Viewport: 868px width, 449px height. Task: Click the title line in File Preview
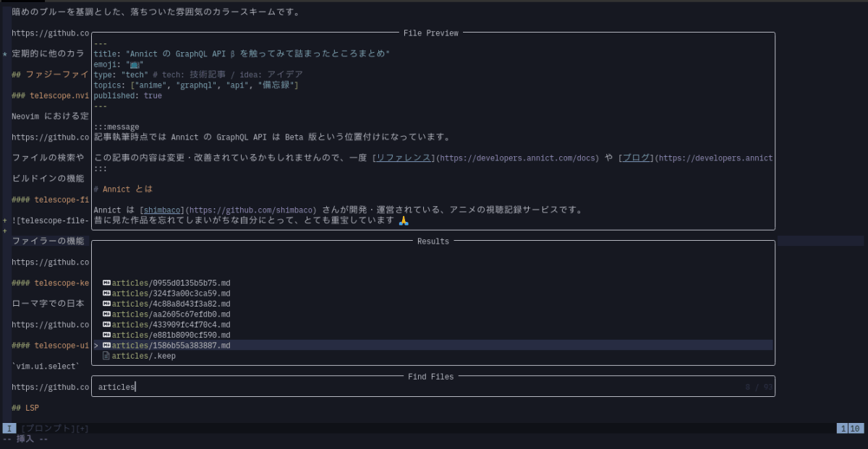click(x=242, y=54)
